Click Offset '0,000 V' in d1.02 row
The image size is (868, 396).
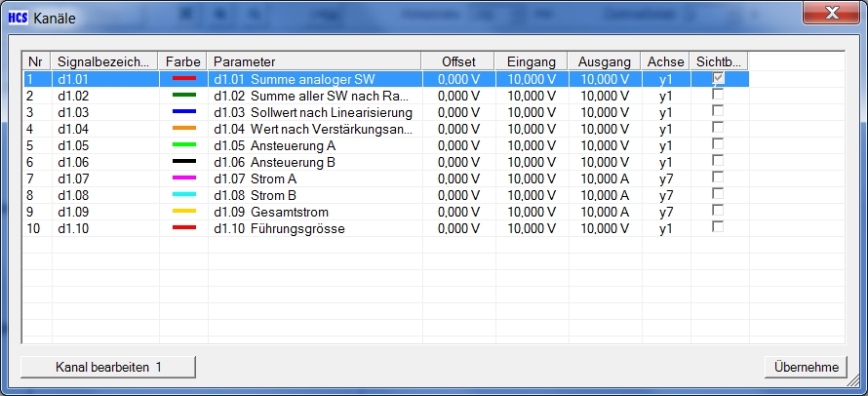tap(458, 96)
